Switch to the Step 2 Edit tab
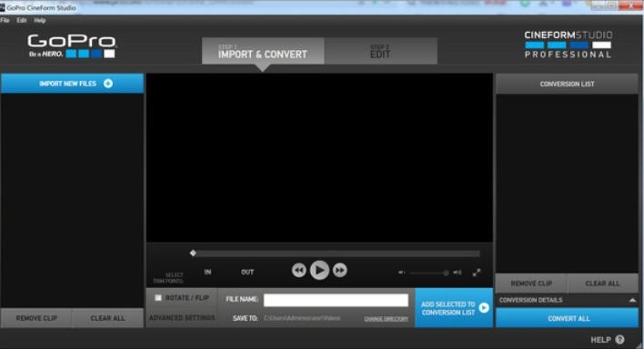The width and height of the screenshot is (644, 349). click(x=381, y=51)
